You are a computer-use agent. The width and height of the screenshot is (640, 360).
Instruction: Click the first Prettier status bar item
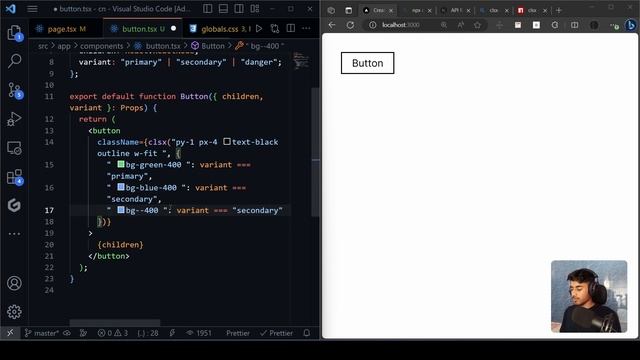(x=238, y=333)
